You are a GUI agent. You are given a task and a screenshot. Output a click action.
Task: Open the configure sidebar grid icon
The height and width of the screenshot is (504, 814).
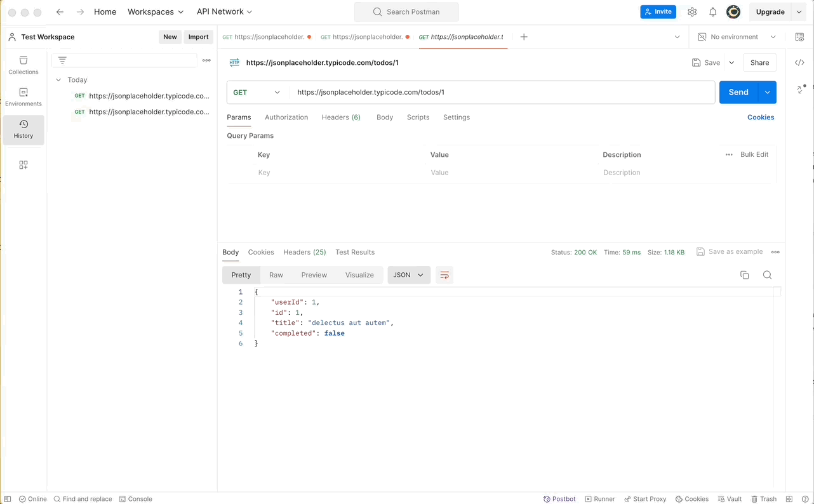(x=23, y=165)
